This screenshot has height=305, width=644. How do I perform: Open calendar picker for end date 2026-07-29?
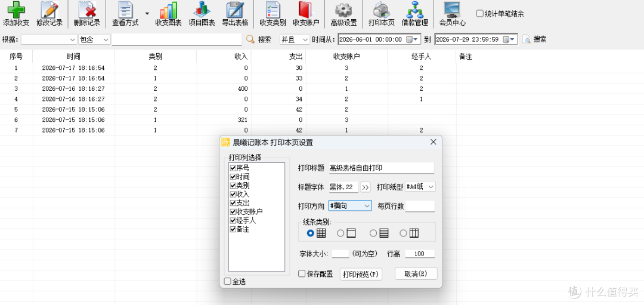510,39
